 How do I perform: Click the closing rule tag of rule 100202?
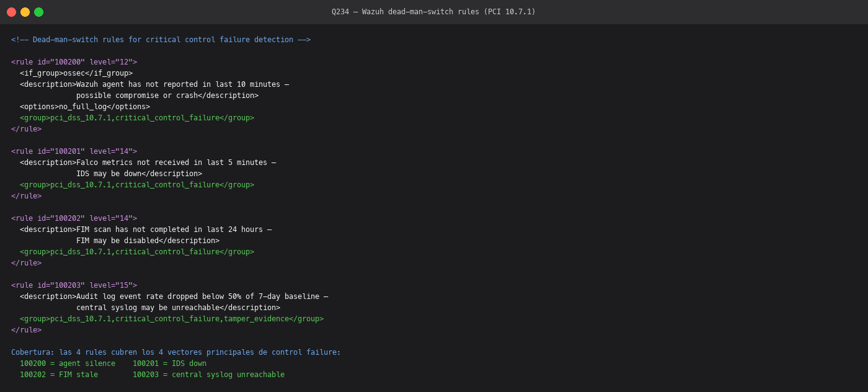tap(26, 263)
